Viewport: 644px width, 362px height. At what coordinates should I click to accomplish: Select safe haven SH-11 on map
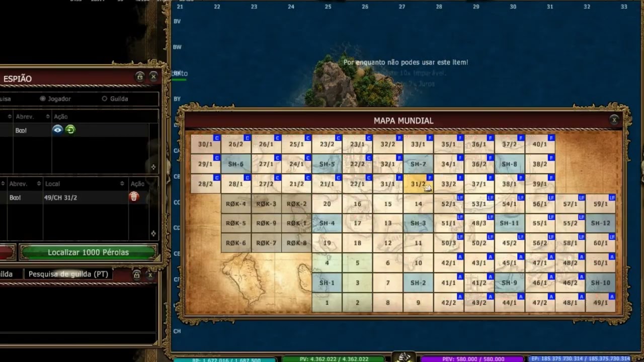click(509, 223)
